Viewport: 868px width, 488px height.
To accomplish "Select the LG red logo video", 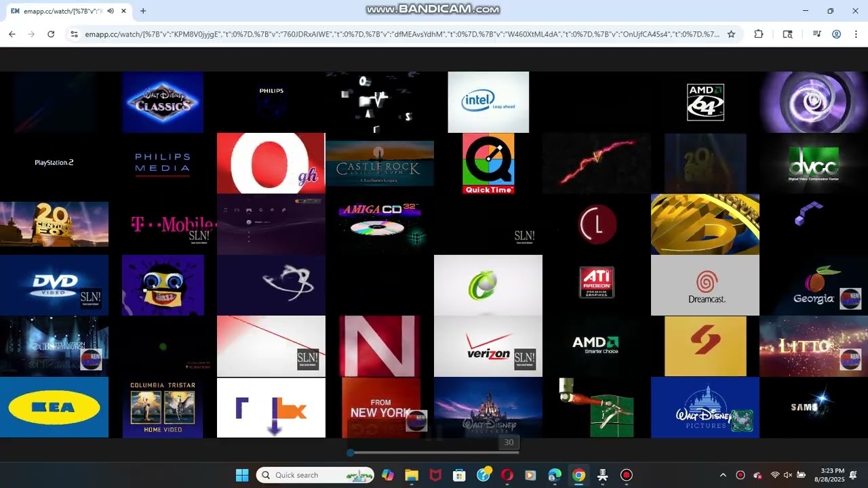I will (x=597, y=224).
